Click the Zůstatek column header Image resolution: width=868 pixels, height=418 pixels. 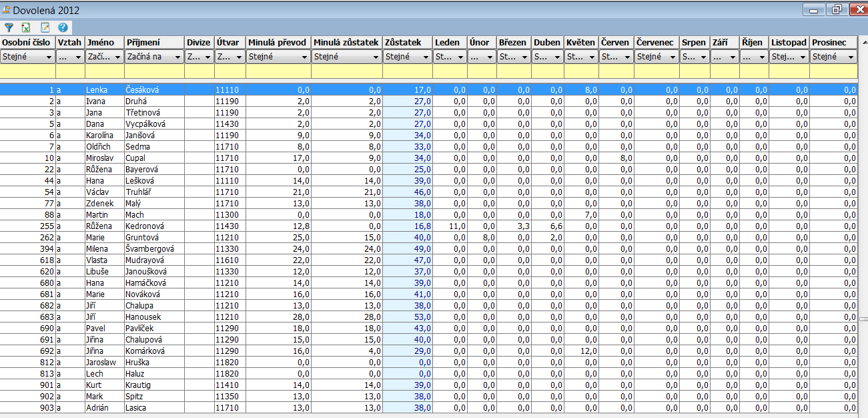click(407, 42)
